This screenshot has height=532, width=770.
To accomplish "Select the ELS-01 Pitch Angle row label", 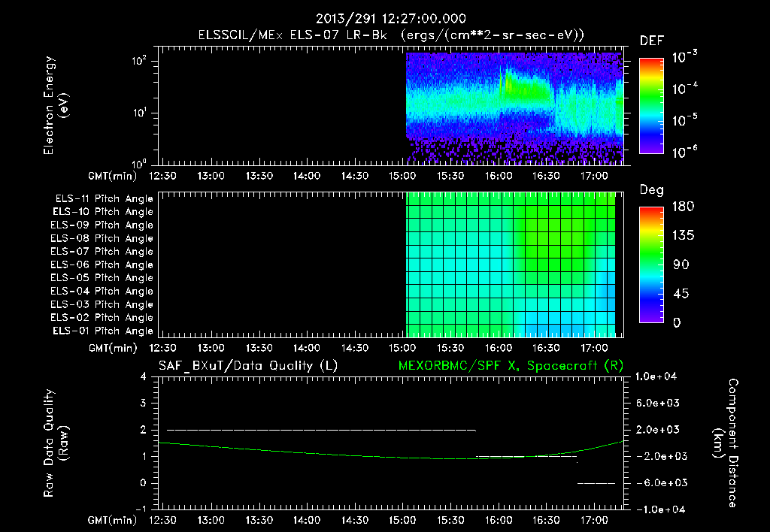I will tap(103, 331).
